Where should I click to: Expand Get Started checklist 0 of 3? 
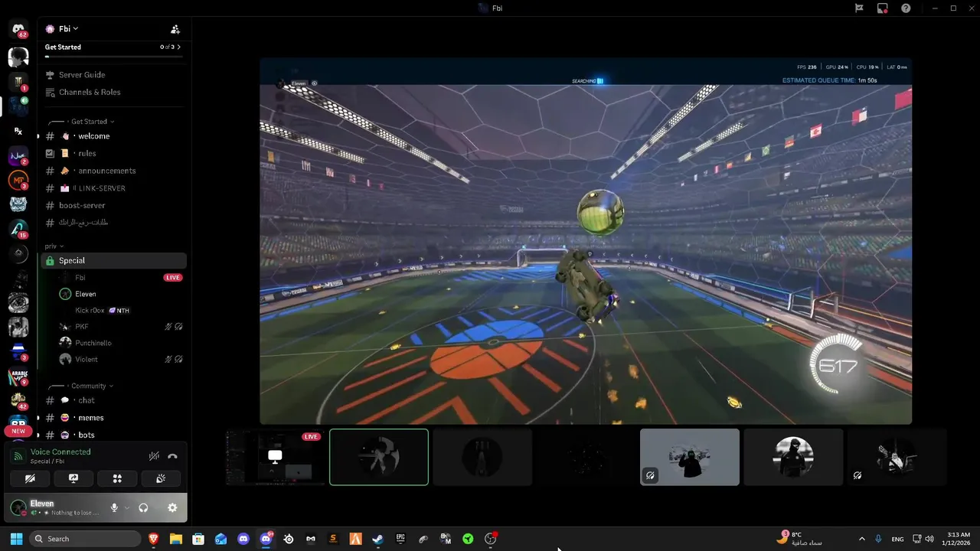pyautogui.click(x=171, y=47)
